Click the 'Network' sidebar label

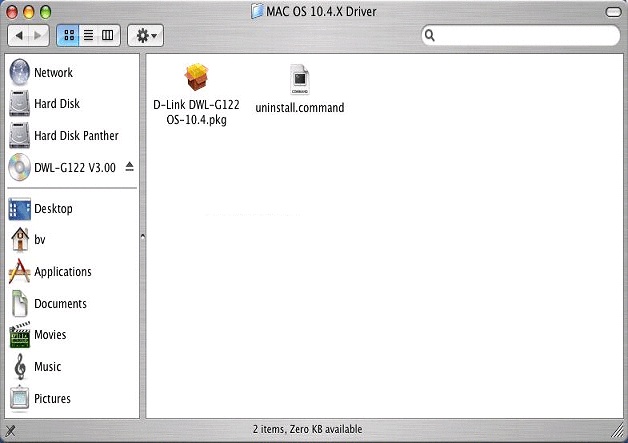(53, 72)
